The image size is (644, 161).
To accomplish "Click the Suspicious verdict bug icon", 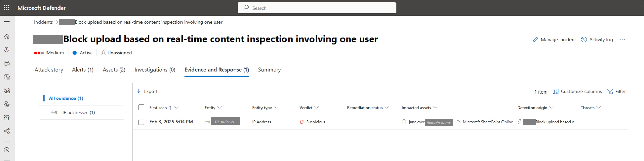I will 301,122.
